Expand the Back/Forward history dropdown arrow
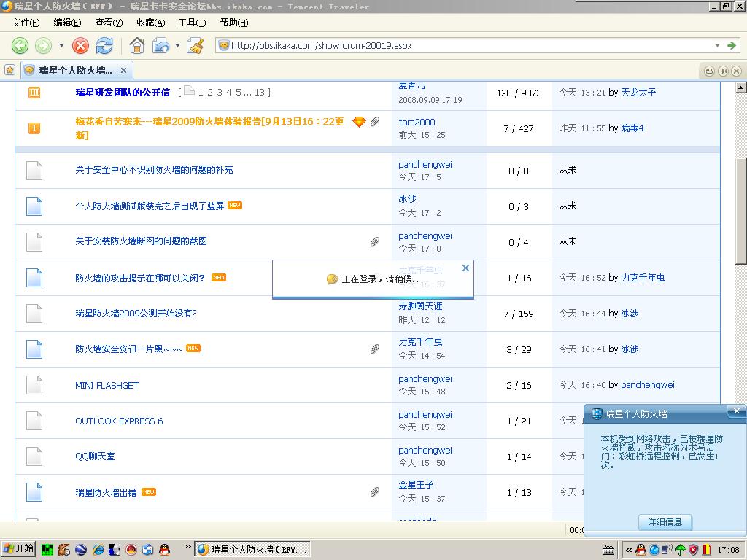This screenshot has height=560, width=747. [x=61, y=46]
